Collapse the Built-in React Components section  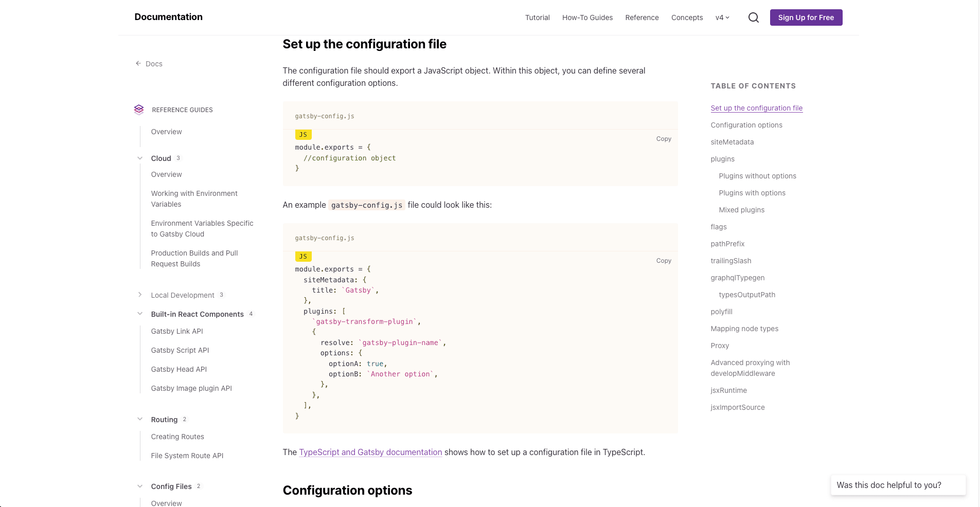[140, 314]
